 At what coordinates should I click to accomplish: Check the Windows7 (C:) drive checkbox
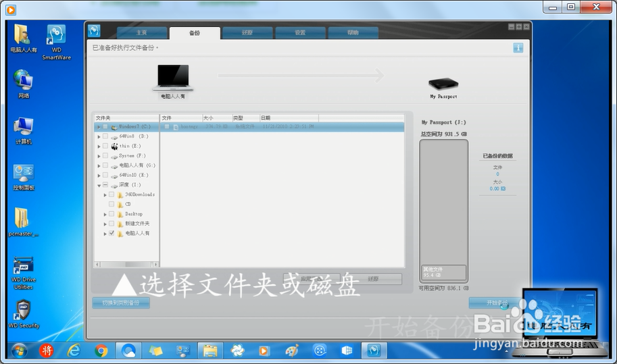pos(105,126)
